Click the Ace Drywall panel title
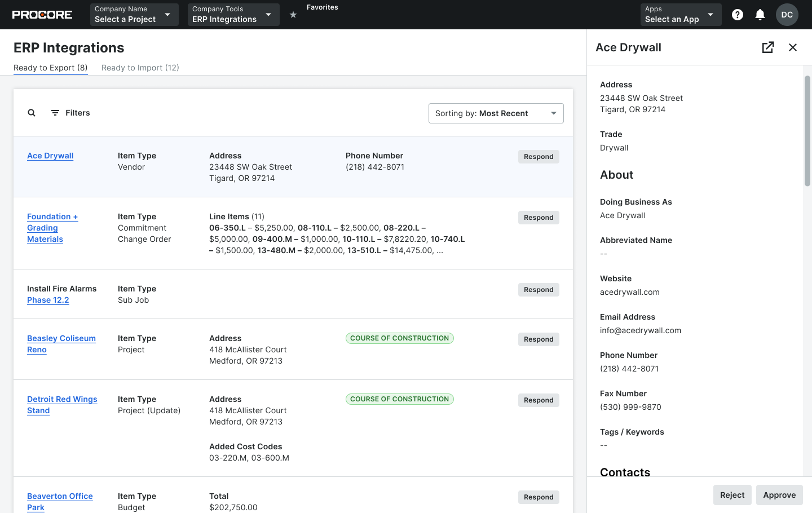812x513 pixels. coord(629,47)
